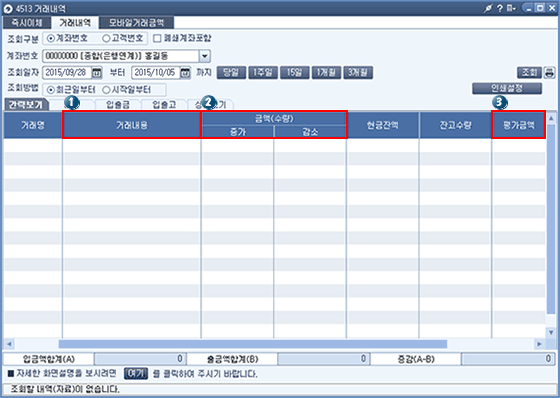560x398 pixels.
Task: Switch to the 즉시이체 tab
Action: tap(27, 23)
